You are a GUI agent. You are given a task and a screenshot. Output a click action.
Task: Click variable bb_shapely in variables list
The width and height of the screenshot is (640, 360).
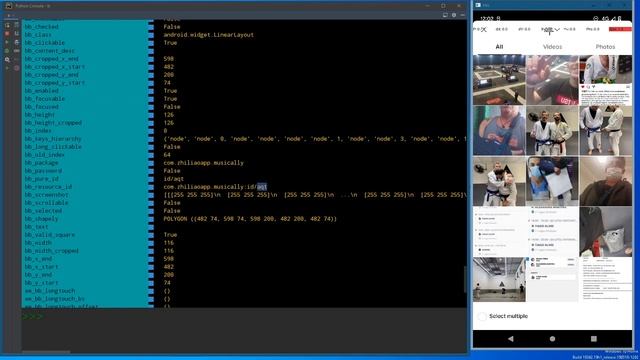[x=41, y=219]
